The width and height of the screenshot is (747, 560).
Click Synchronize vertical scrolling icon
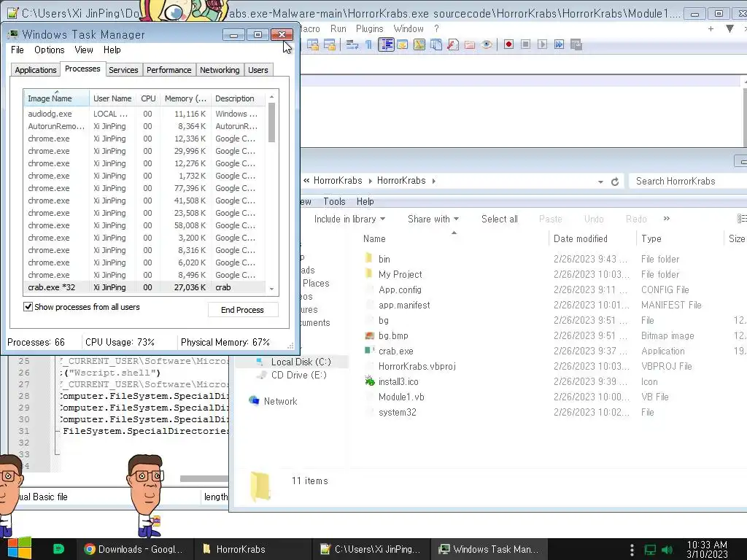click(313, 44)
